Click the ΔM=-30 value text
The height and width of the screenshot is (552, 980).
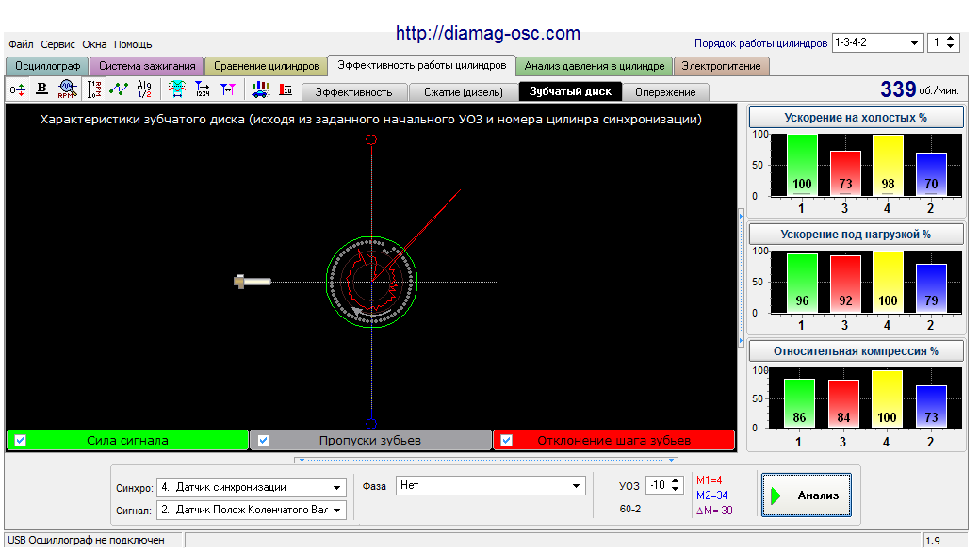click(714, 511)
